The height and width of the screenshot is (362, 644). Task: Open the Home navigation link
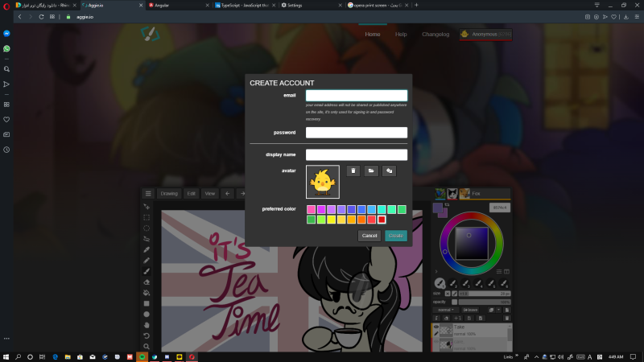pos(373,34)
